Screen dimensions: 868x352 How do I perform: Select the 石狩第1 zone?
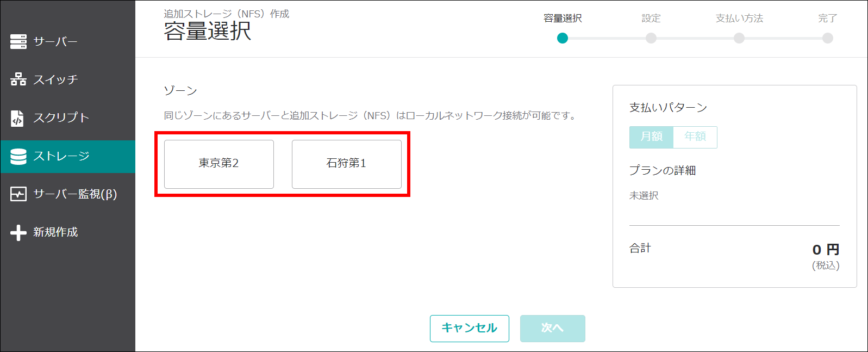347,164
